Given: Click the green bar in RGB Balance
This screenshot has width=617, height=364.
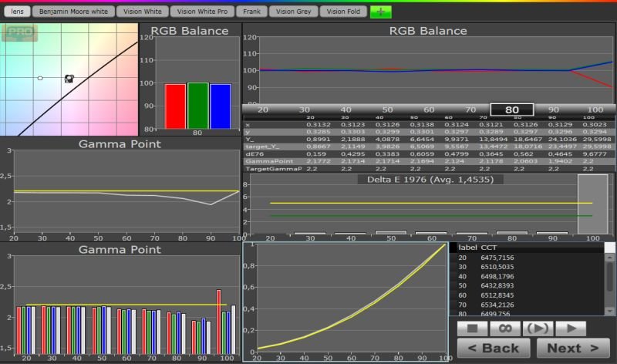Looking at the screenshot, I should click(198, 106).
